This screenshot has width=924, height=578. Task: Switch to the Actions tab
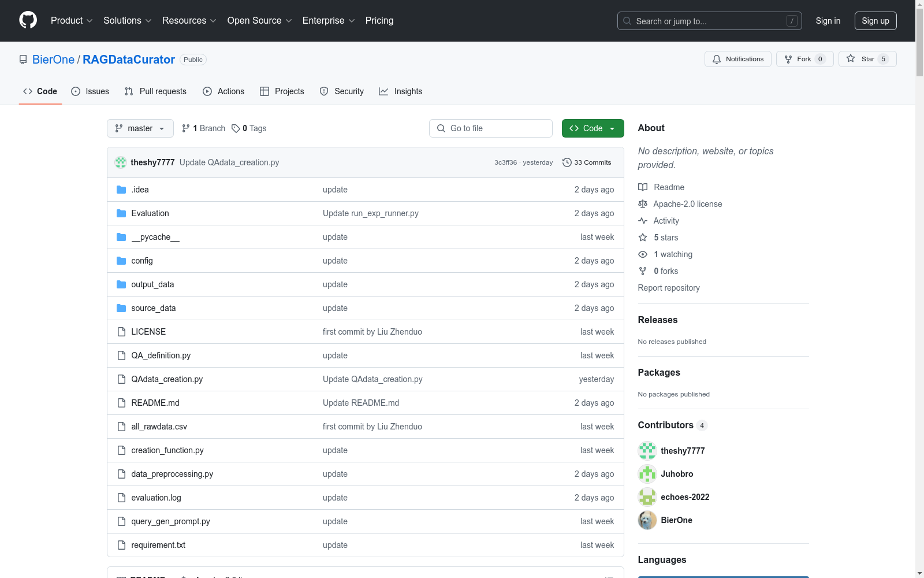click(x=223, y=91)
